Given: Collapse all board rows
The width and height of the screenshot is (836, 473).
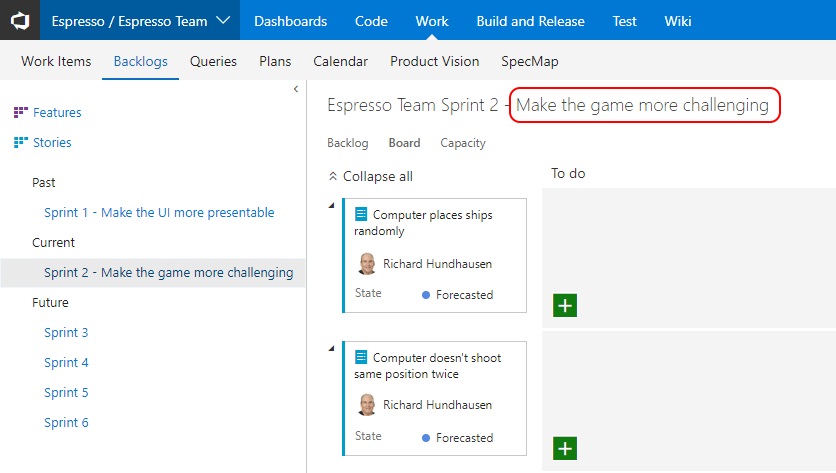Looking at the screenshot, I should tap(370, 177).
